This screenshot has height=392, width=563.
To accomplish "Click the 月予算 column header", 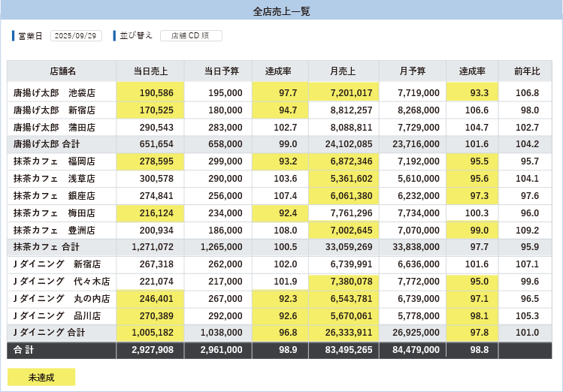I will click(412, 71).
